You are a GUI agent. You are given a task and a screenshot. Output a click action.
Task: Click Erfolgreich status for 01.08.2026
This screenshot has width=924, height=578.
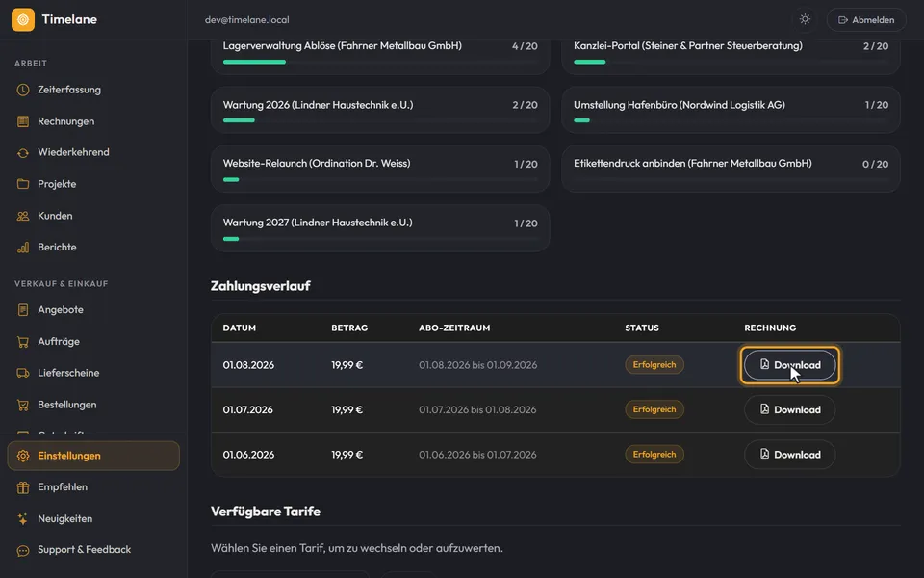[x=654, y=365]
